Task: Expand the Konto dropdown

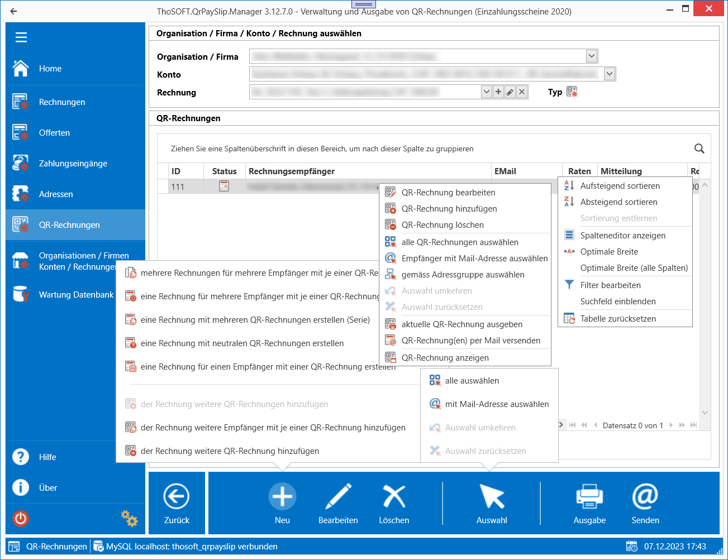Action: point(610,74)
